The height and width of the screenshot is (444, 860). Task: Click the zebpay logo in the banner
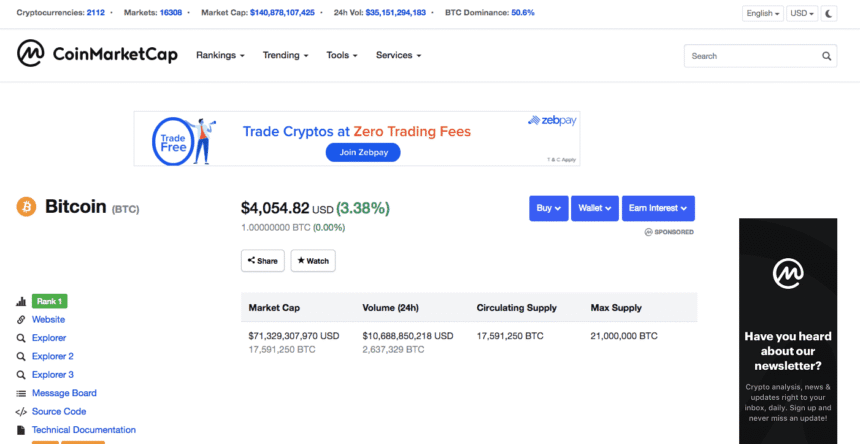[x=552, y=120]
